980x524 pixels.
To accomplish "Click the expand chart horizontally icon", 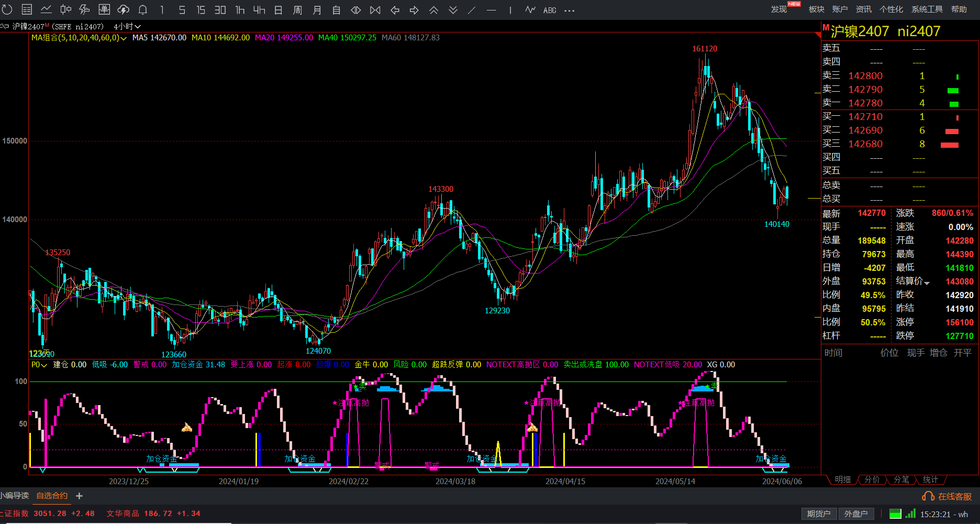I will point(356,10).
